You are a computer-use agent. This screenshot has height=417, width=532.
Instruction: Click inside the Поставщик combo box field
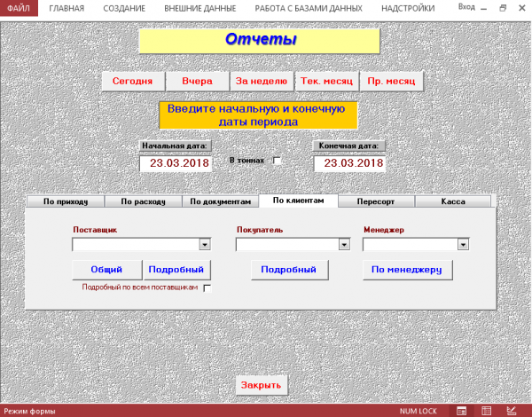click(136, 244)
